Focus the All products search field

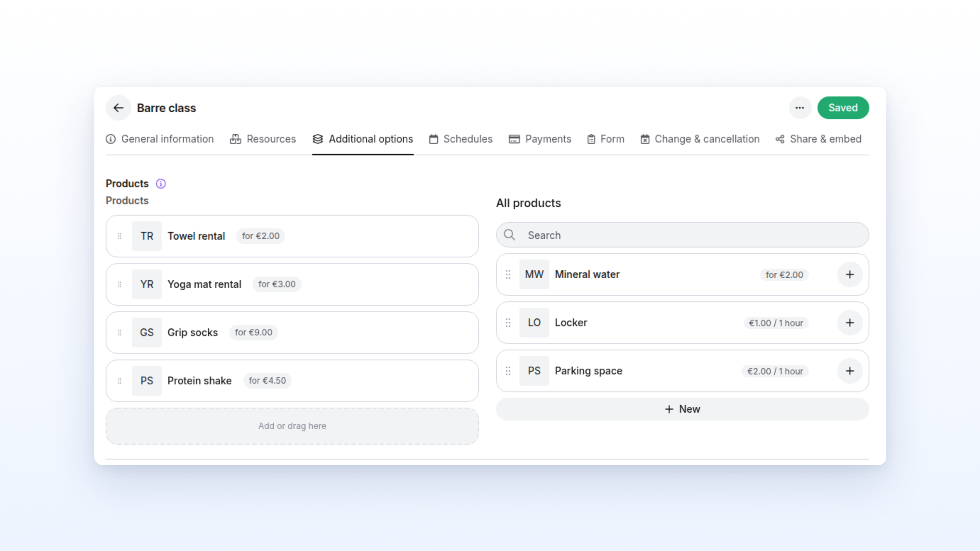click(x=683, y=235)
